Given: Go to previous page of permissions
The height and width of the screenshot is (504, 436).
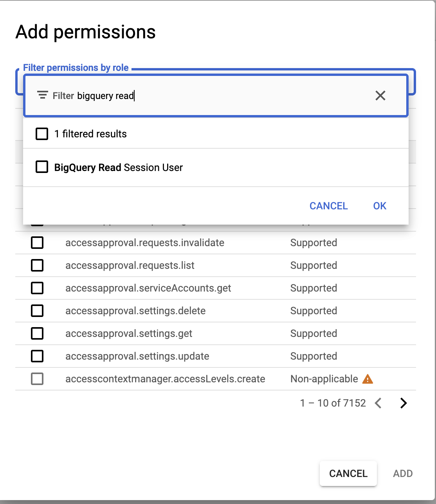Looking at the screenshot, I should tap(378, 403).
